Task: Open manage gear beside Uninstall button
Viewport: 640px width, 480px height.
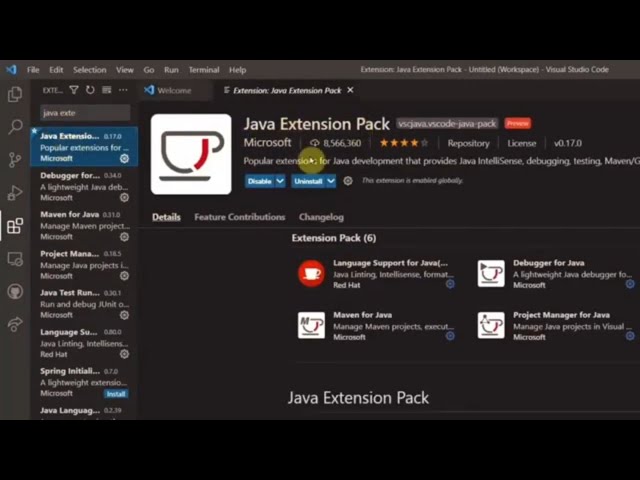Action: pos(348,181)
